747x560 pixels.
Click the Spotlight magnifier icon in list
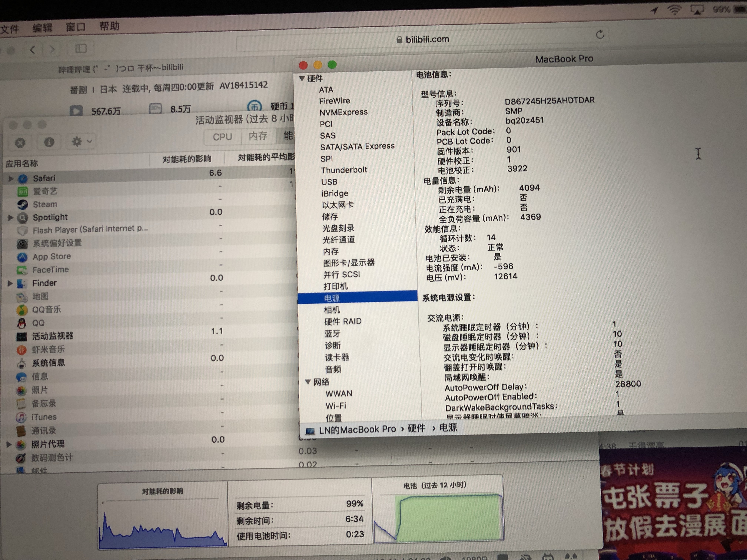pyautogui.click(x=22, y=218)
